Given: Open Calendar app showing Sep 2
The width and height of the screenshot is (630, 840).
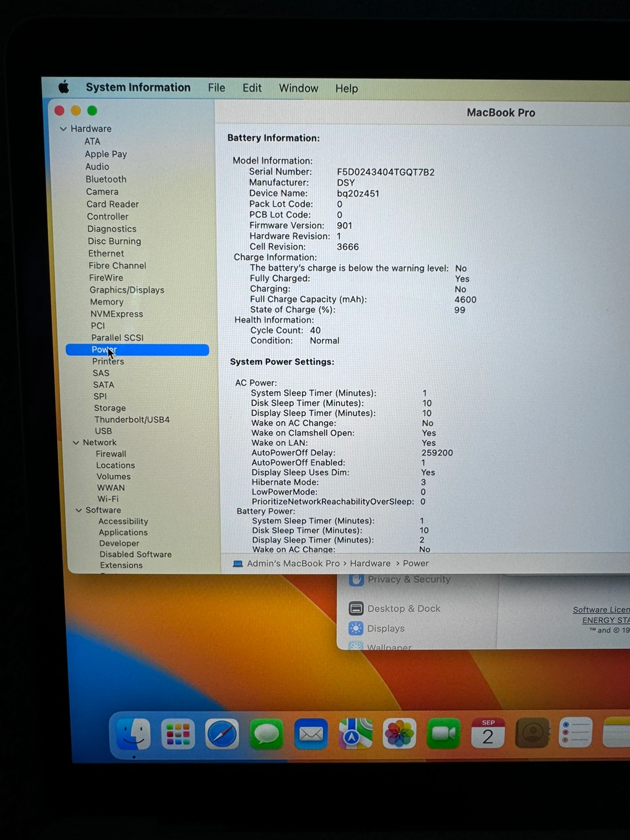Looking at the screenshot, I should coord(488,734).
